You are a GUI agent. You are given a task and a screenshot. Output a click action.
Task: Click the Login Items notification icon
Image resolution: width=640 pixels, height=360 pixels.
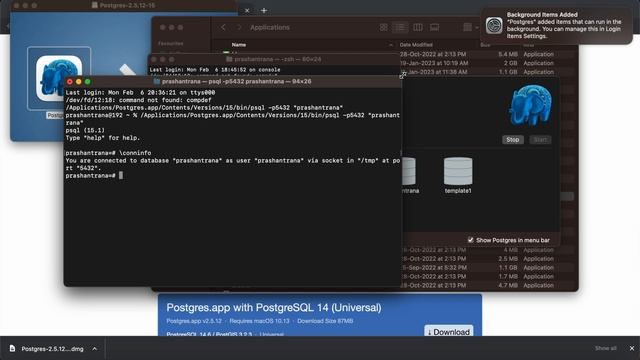[494, 25]
